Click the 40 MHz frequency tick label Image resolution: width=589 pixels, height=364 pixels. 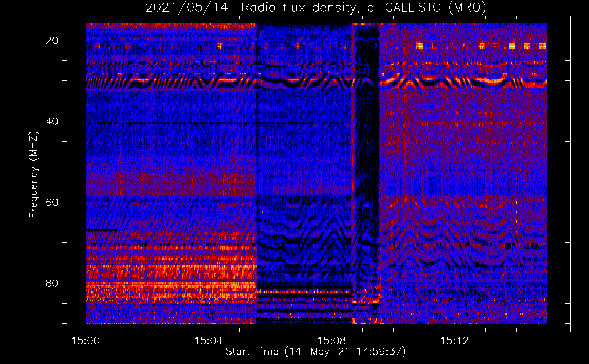pyautogui.click(x=52, y=121)
